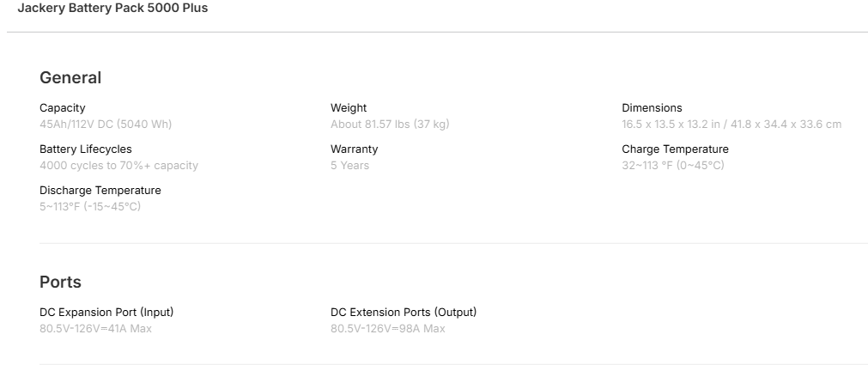Select the Battery Lifecycles label
868x377 pixels.
click(86, 149)
